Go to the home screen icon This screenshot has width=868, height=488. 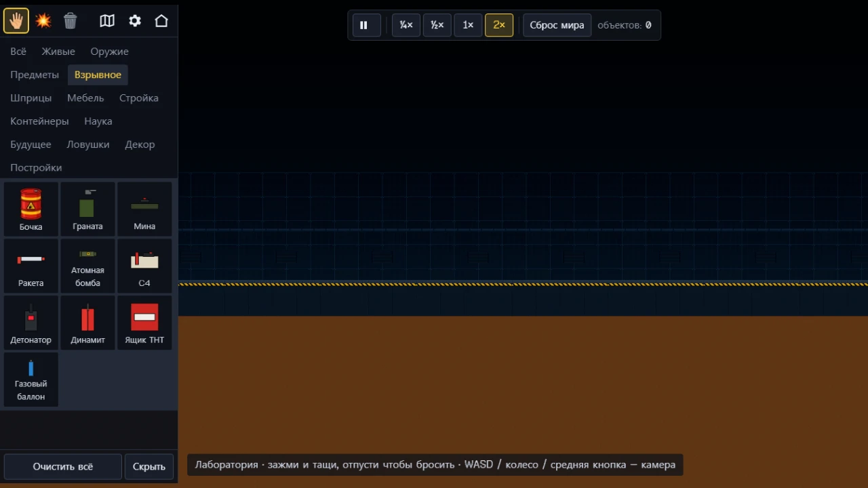(161, 21)
